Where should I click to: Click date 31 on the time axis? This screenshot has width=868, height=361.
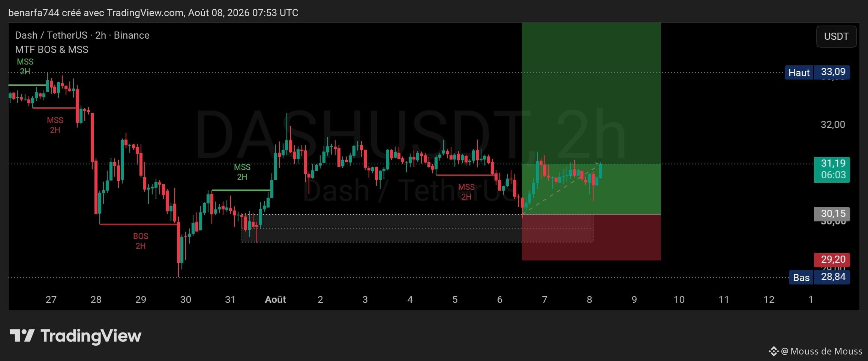point(230,299)
